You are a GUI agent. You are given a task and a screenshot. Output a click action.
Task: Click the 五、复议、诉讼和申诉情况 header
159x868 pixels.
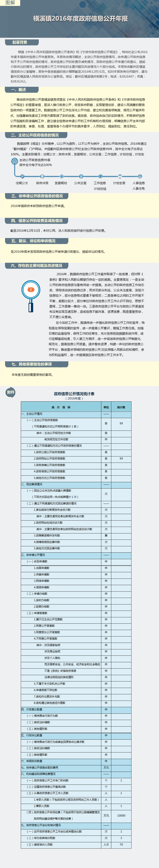pyautogui.click(x=36, y=241)
